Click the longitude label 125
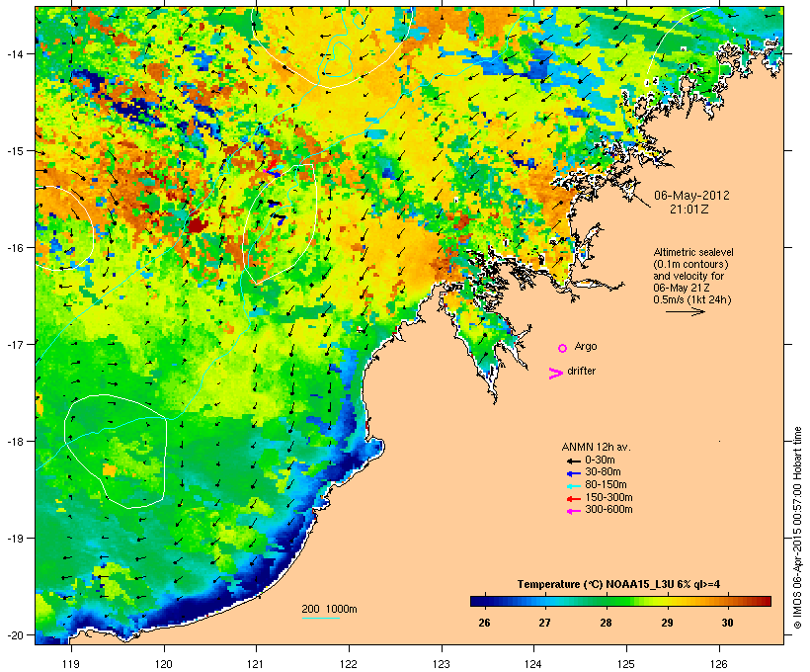 626,664
